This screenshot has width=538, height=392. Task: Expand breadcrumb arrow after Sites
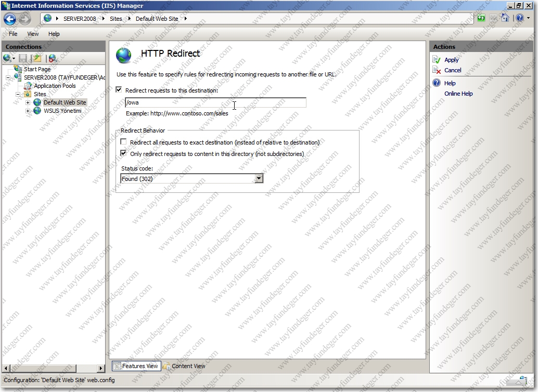(129, 19)
